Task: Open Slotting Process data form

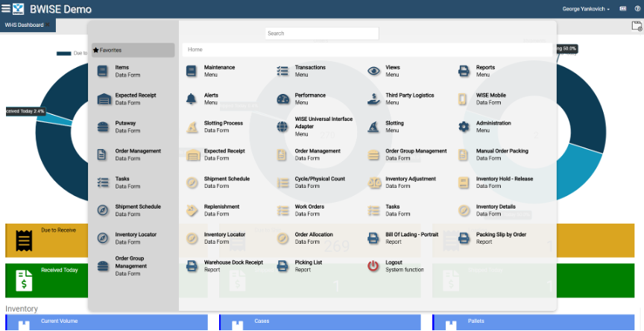Action: point(214,127)
